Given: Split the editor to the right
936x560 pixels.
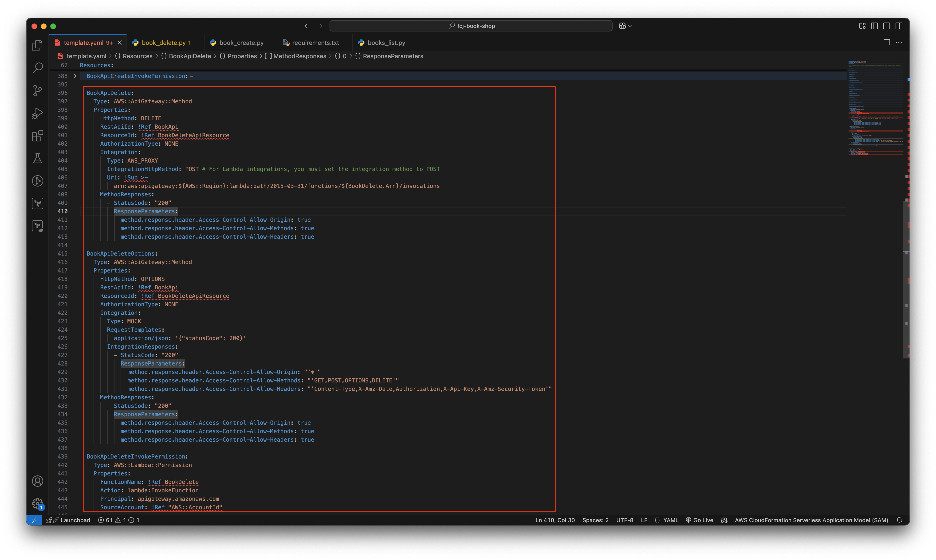Looking at the screenshot, I should click(x=887, y=43).
